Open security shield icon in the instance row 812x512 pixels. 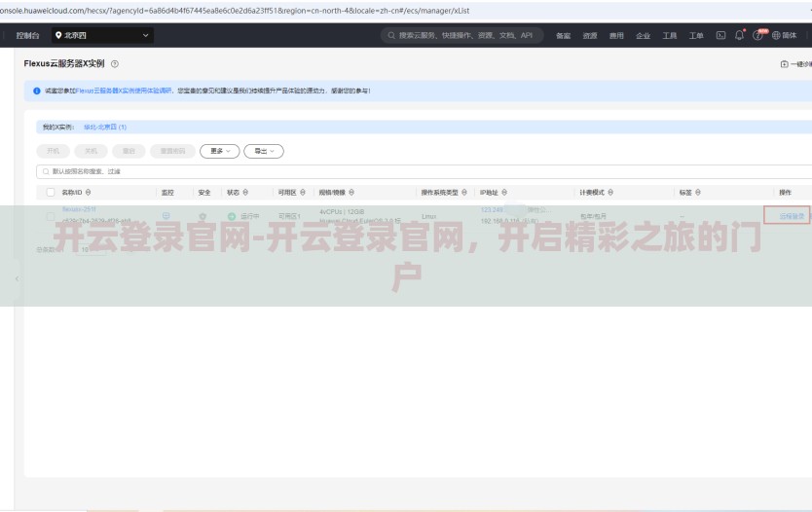pyautogui.click(x=203, y=216)
